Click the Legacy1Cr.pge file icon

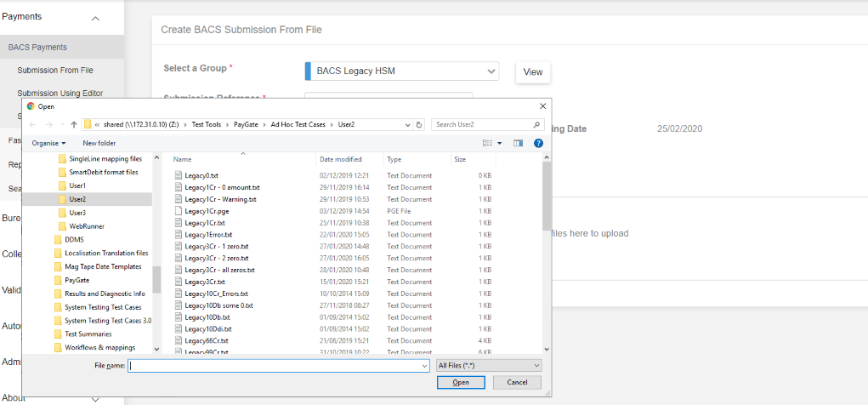[x=179, y=211]
